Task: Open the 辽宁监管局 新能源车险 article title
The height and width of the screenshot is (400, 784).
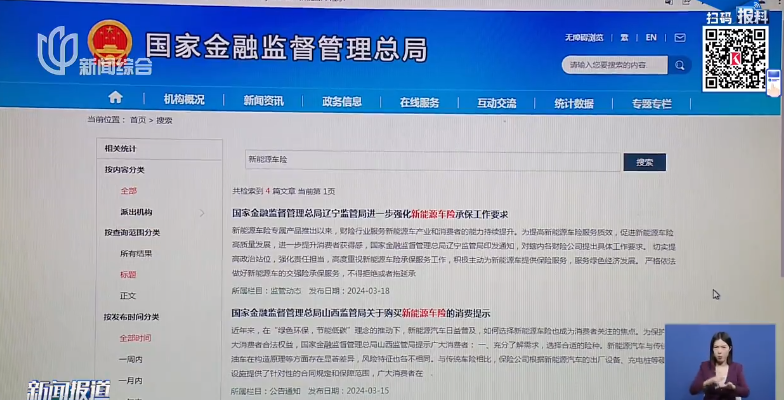Action: (370, 214)
